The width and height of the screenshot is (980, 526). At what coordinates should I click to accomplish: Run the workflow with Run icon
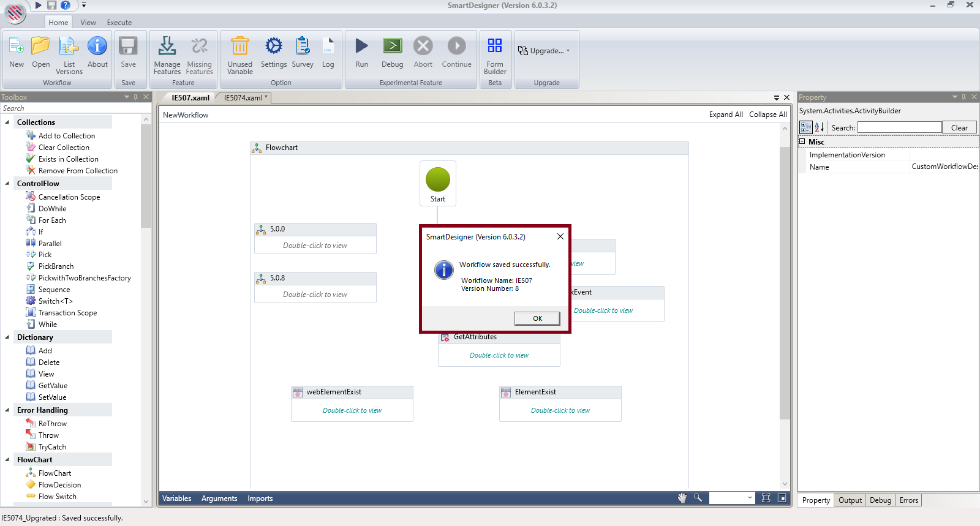pyautogui.click(x=362, y=46)
